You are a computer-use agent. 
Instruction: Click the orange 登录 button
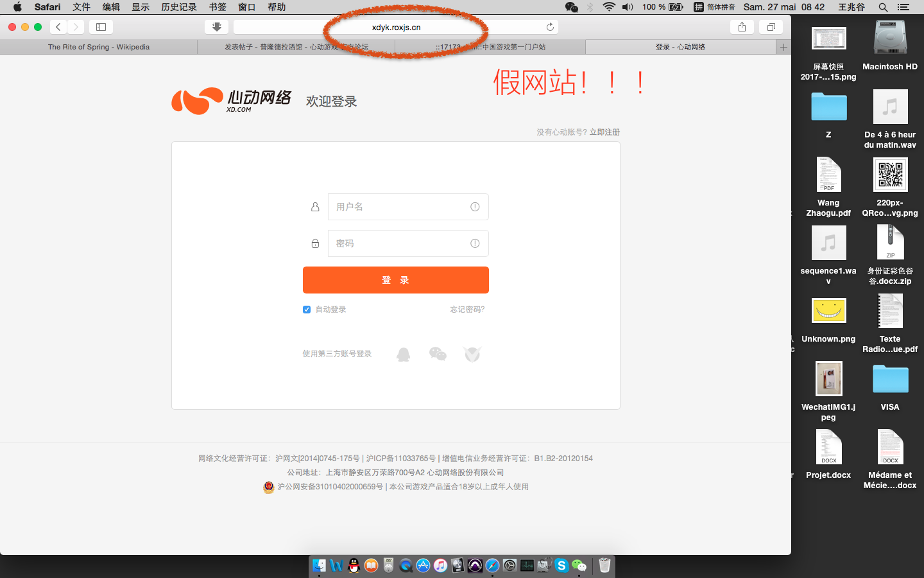click(396, 280)
